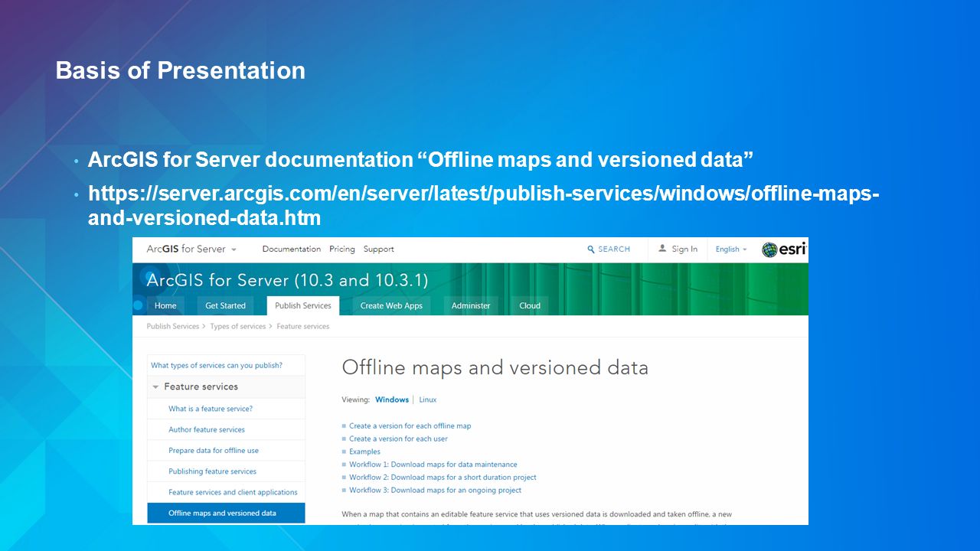The height and width of the screenshot is (551, 980).
Task: Jump to Create a version for each user
Action: click(x=398, y=439)
